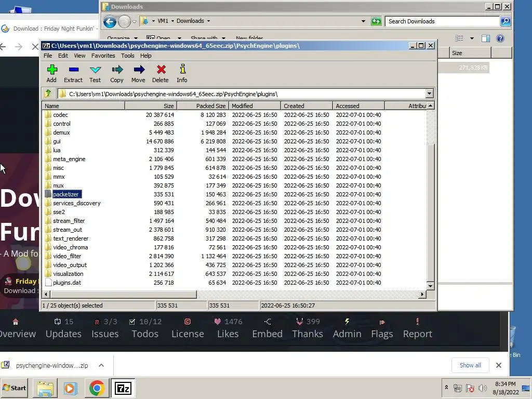
Task: Click the horizontal scrollbar right arrow
Action: click(422, 294)
